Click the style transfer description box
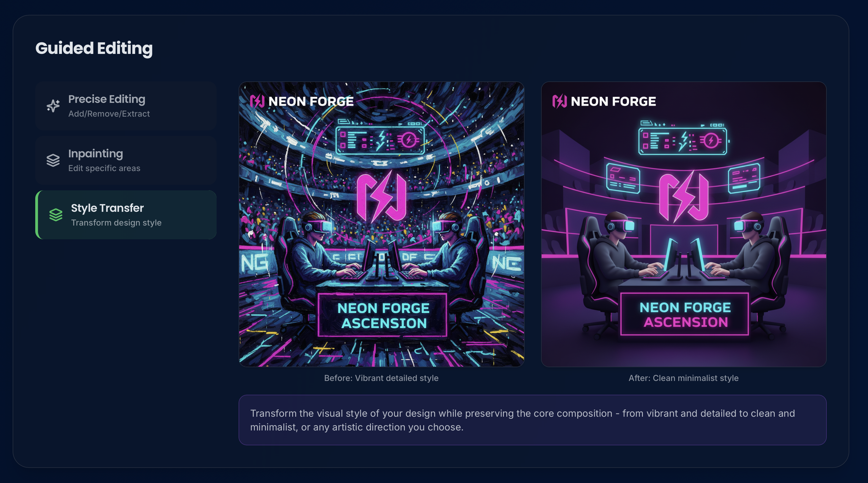Image resolution: width=868 pixels, height=483 pixels. [x=533, y=420]
